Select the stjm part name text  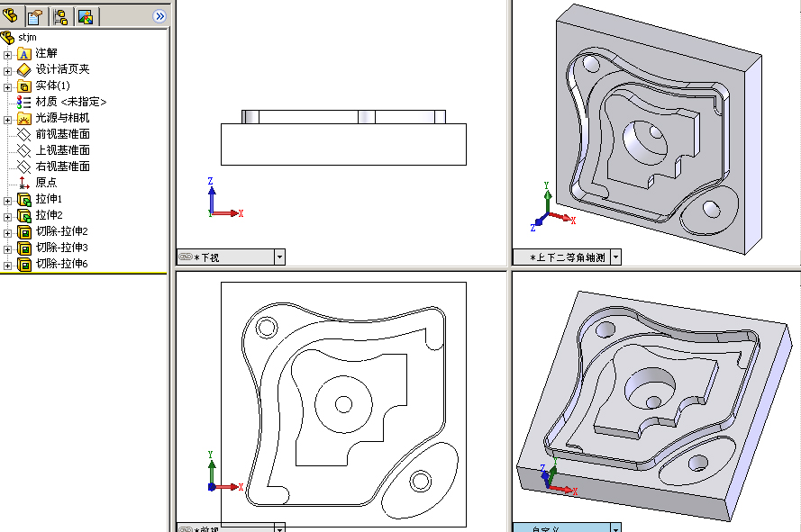click(27, 37)
